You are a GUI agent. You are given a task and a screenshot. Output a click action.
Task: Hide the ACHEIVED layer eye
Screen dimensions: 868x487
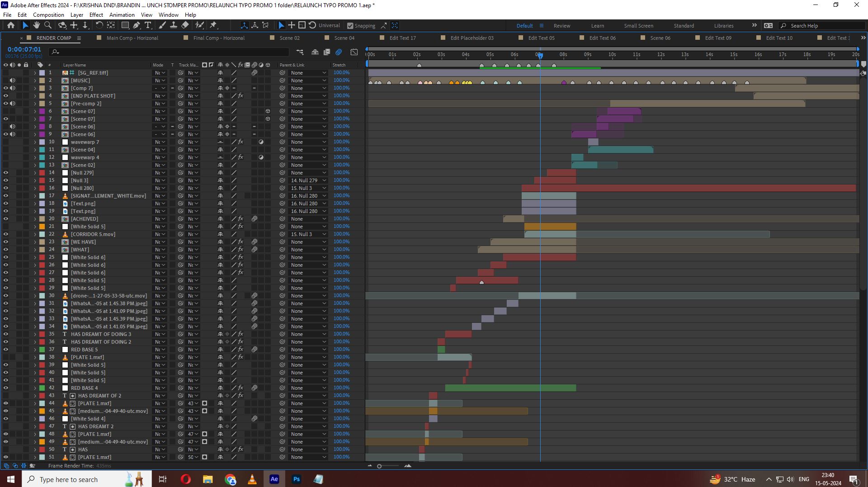(x=6, y=219)
